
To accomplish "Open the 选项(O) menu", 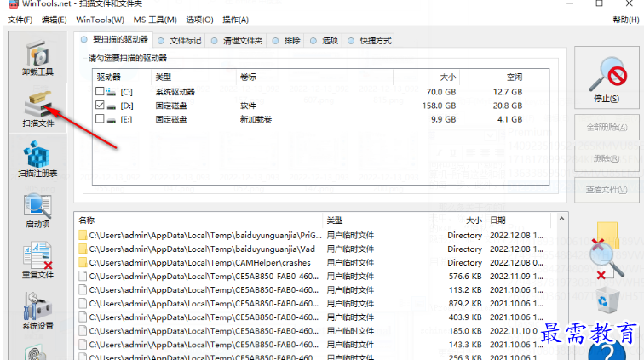I will coord(199,20).
